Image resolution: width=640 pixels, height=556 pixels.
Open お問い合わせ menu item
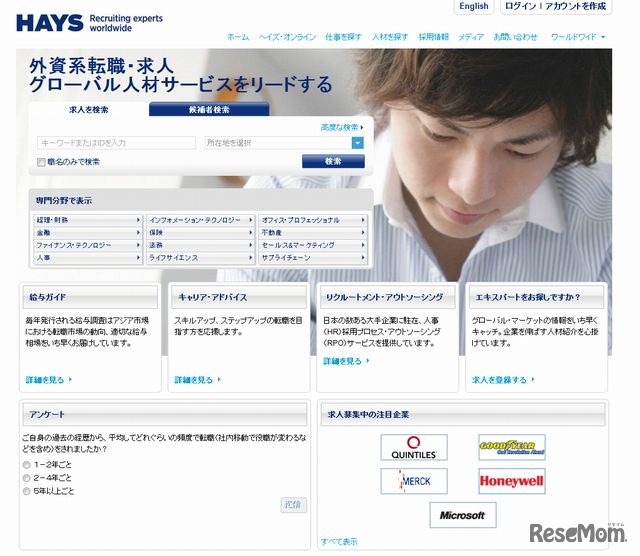point(516,37)
